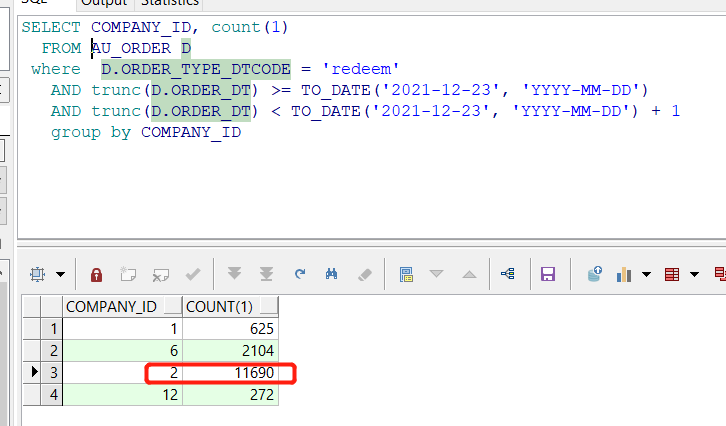Select result row header 1
726x426 pixels.
(51, 329)
